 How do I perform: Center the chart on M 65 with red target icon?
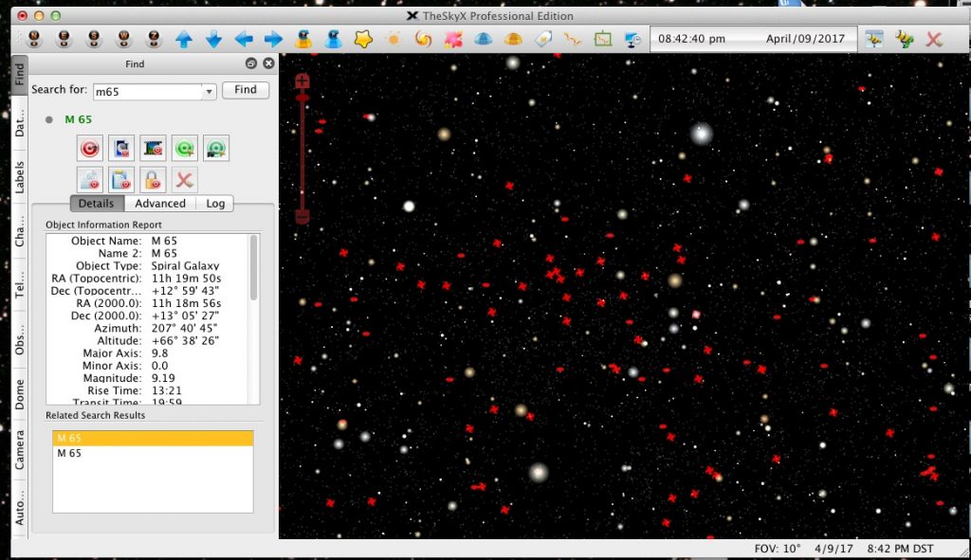(x=92, y=148)
